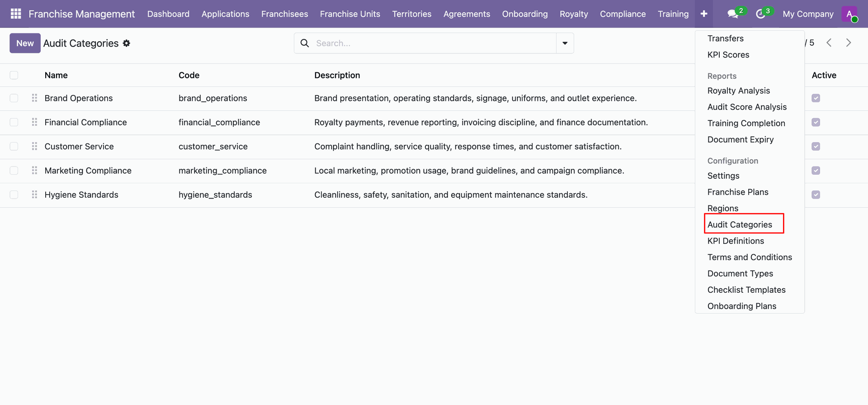
Task: Sort by the Active column header
Action: tap(824, 75)
